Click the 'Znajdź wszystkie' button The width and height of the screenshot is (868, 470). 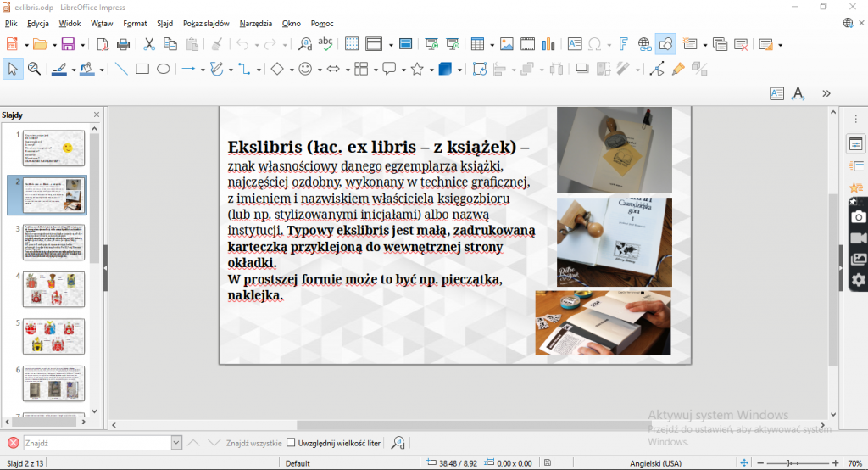coord(253,443)
